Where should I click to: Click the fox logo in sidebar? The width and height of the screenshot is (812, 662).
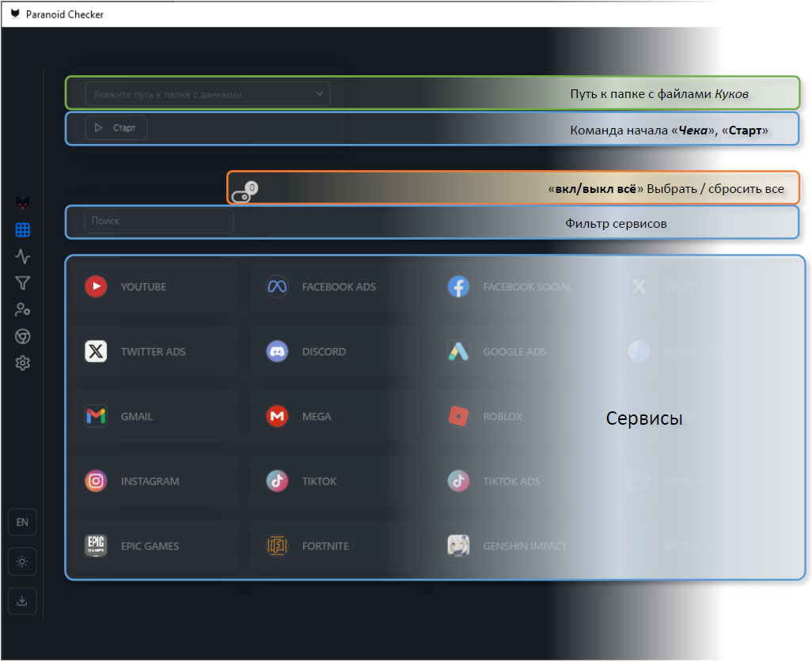click(x=23, y=203)
